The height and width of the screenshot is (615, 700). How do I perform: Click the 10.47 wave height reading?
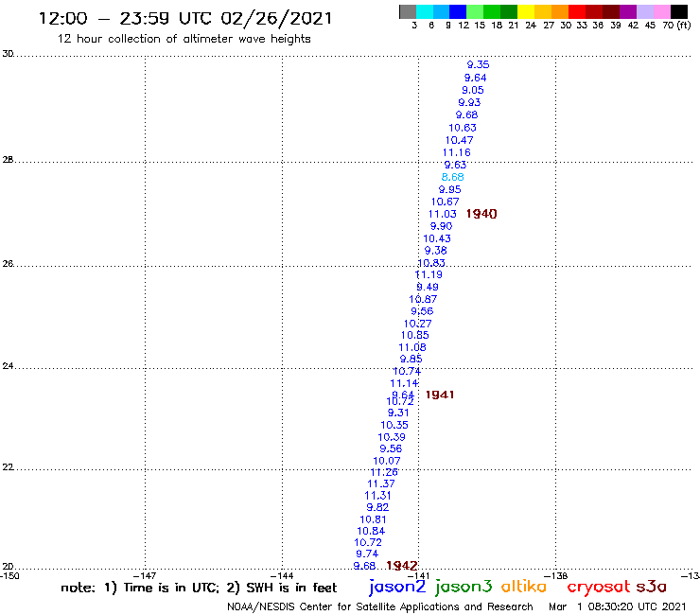tap(460, 140)
